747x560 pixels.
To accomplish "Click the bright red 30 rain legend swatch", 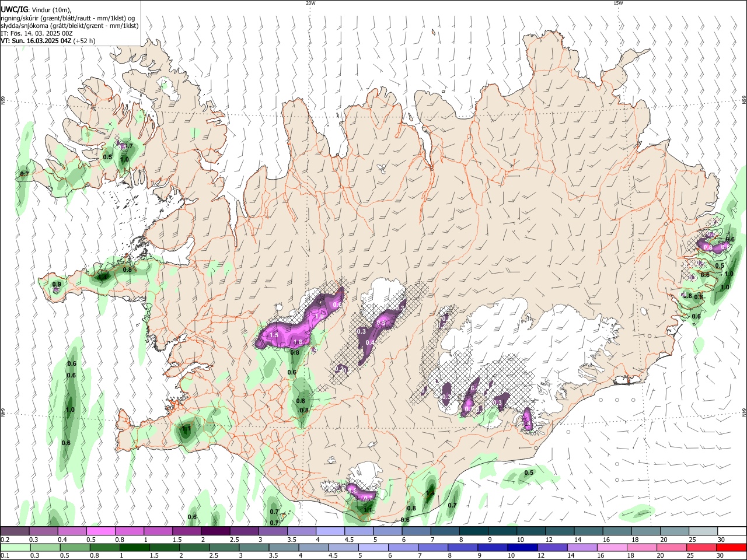I will tap(732, 547).
